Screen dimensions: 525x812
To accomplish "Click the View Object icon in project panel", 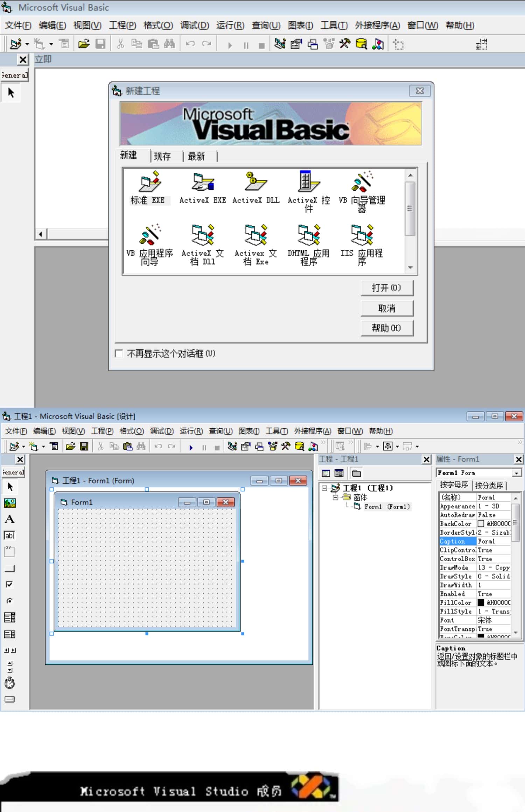I will click(339, 473).
